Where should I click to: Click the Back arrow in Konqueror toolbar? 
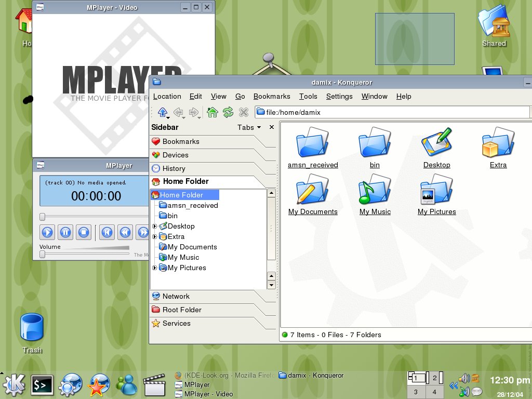point(178,112)
